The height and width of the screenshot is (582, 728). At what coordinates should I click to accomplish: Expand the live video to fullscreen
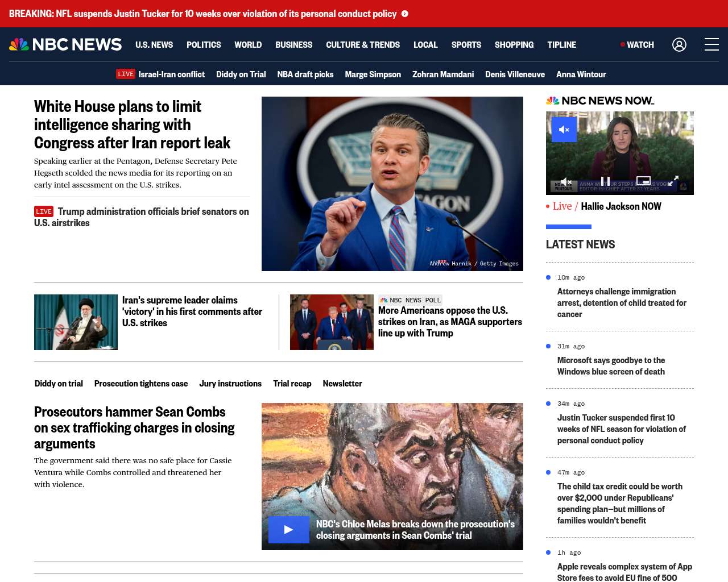(x=673, y=181)
